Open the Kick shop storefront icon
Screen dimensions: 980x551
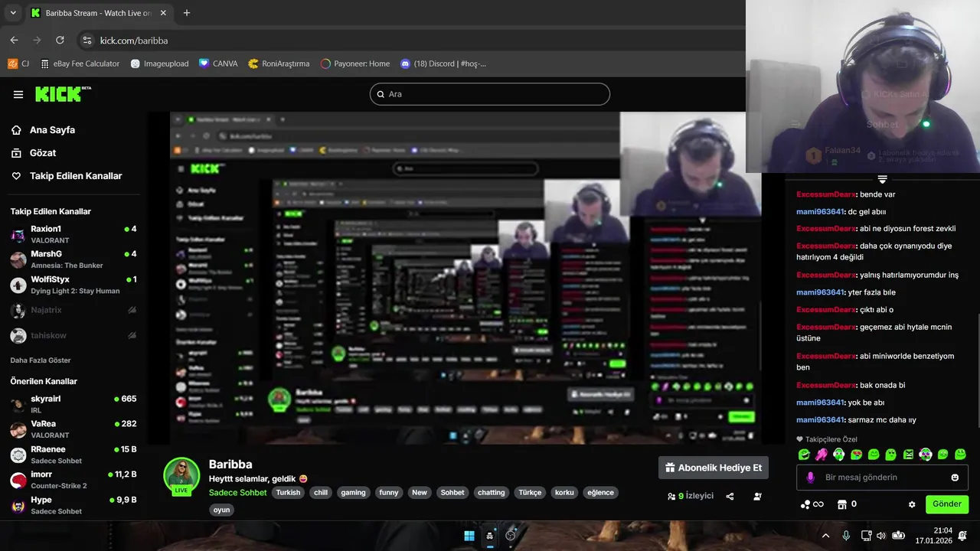coord(842,504)
